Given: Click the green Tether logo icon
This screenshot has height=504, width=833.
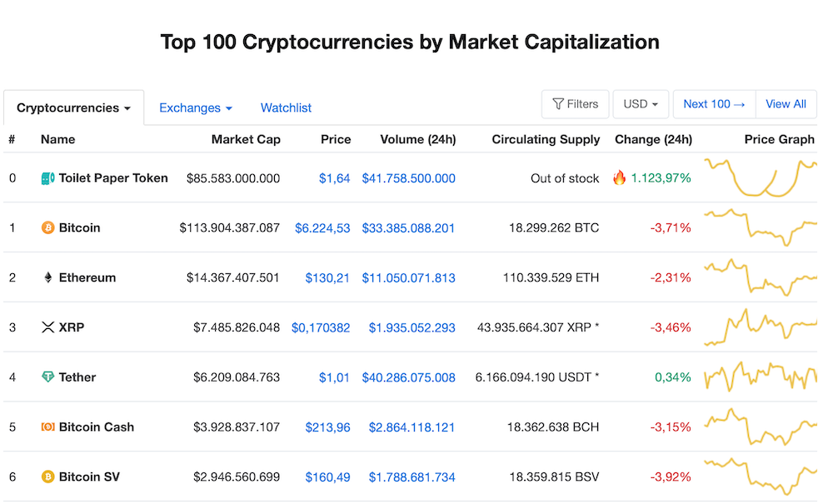Looking at the screenshot, I should (x=47, y=377).
